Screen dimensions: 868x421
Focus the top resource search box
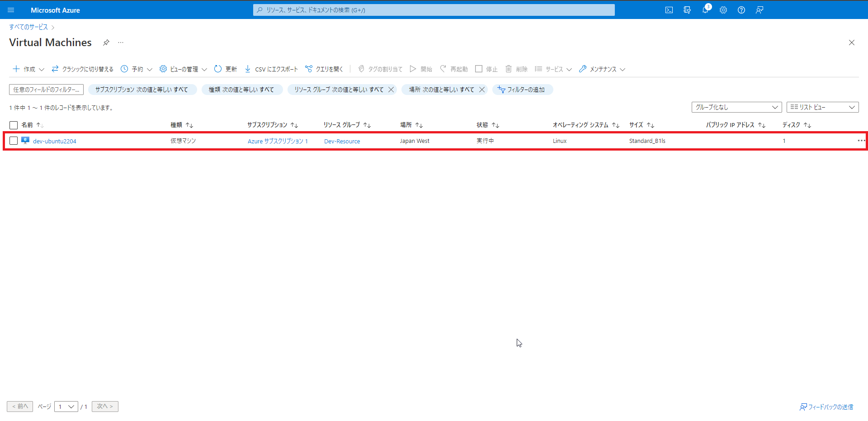434,10
